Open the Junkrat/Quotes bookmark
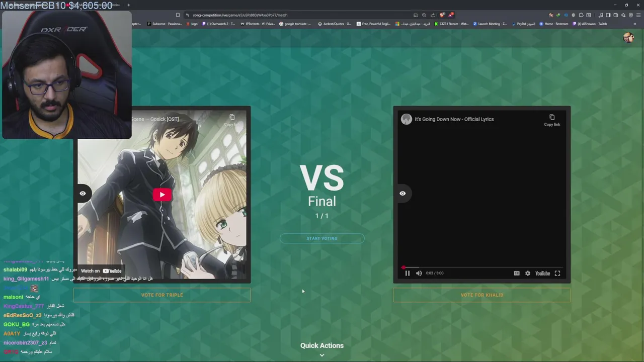 point(334,24)
